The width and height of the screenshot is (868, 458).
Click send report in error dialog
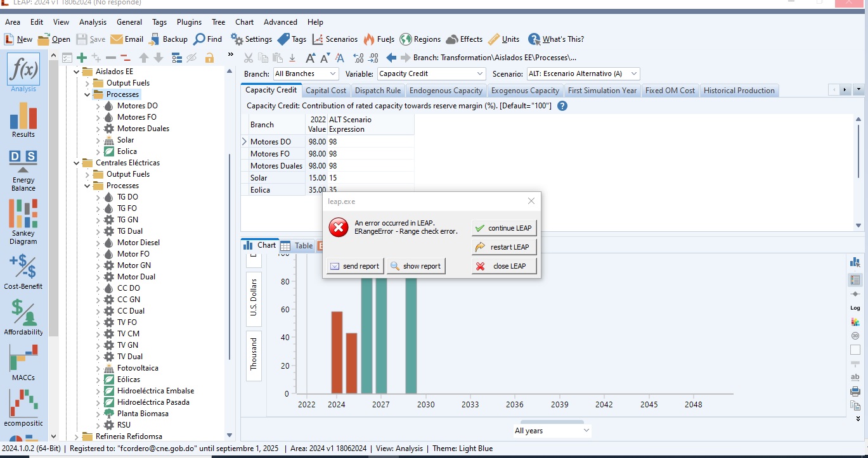(x=355, y=266)
